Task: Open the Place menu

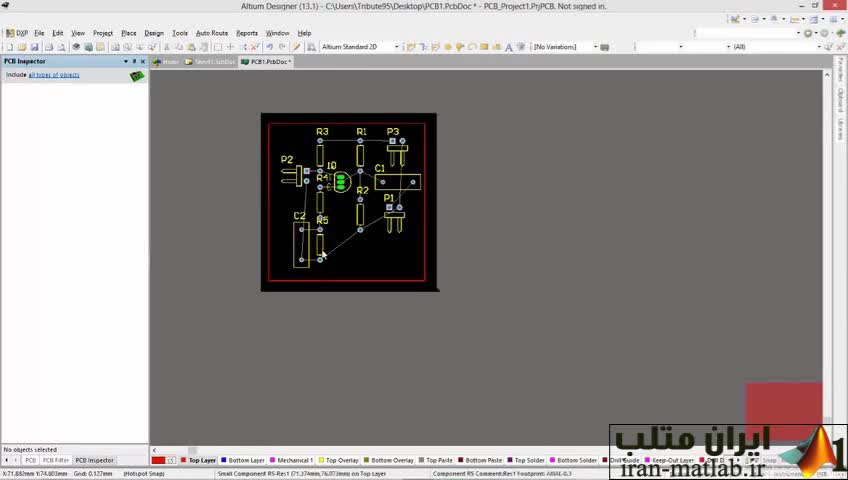Action: pyautogui.click(x=129, y=33)
